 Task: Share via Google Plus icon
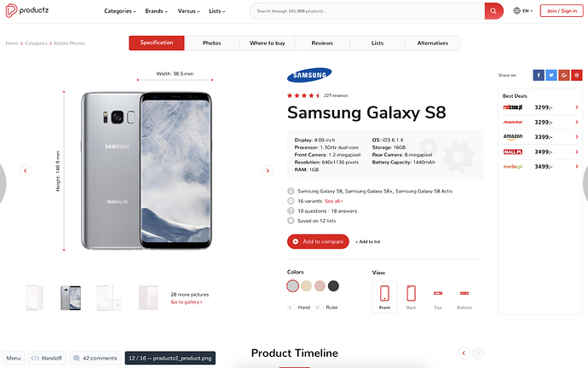564,75
